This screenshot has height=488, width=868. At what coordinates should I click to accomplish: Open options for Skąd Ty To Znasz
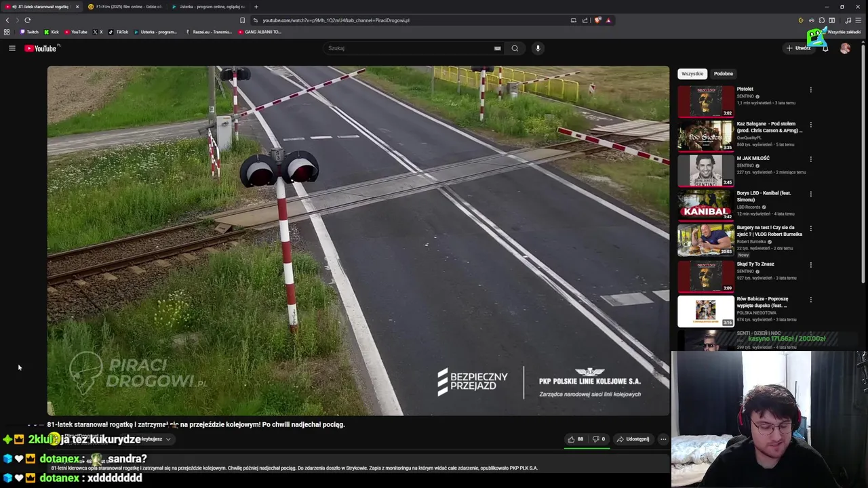810,265
